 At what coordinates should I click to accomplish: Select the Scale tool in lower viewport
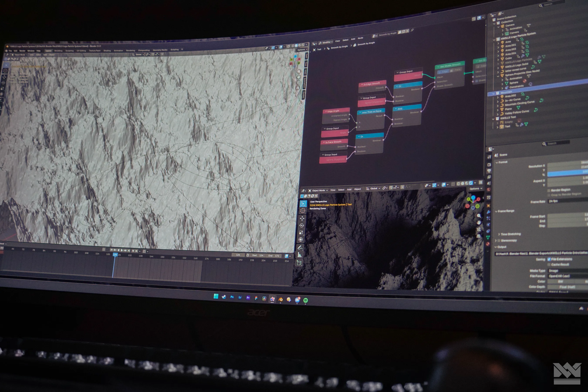click(301, 232)
